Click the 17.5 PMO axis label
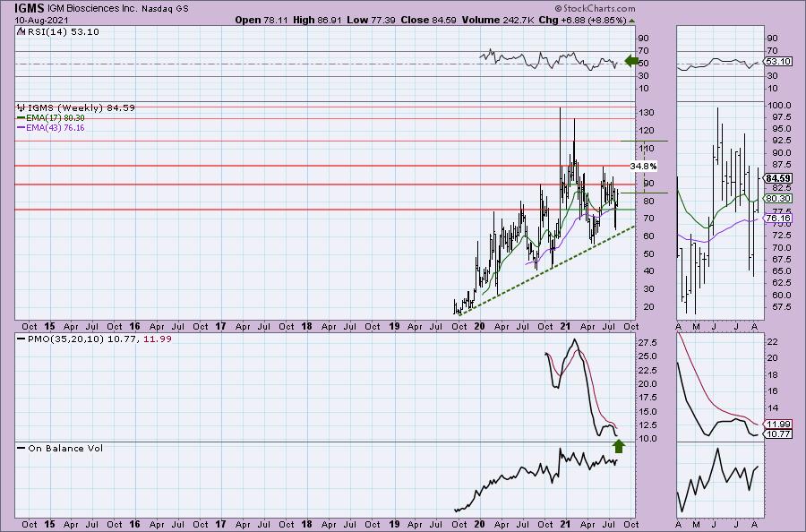Viewport: 806px width, 532px height. click(648, 398)
